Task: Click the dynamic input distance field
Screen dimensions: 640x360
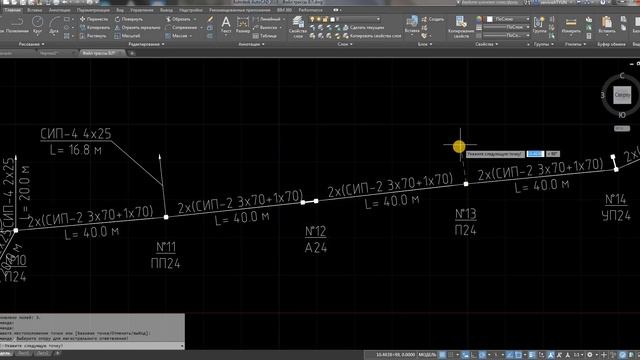Action: click(535, 154)
